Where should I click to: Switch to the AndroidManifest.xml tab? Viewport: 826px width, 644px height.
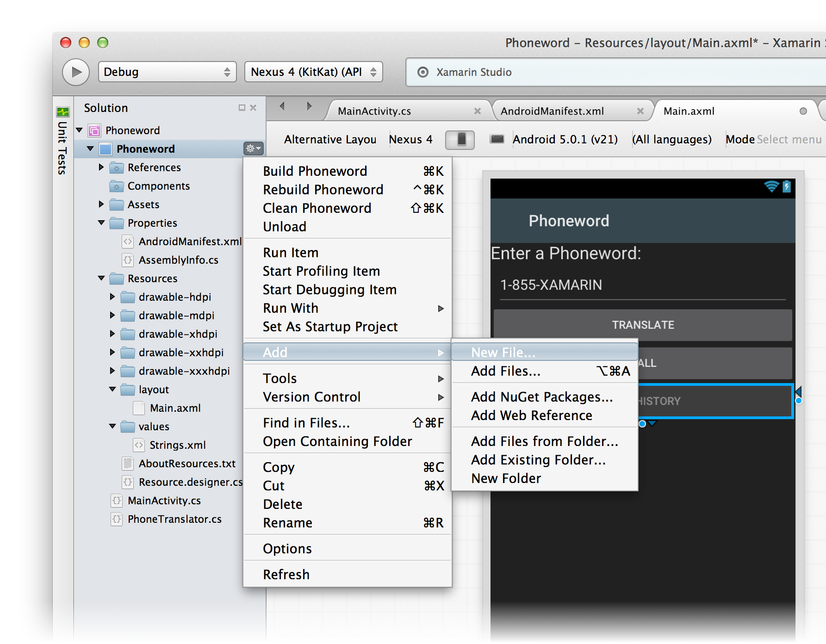(552, 111)
